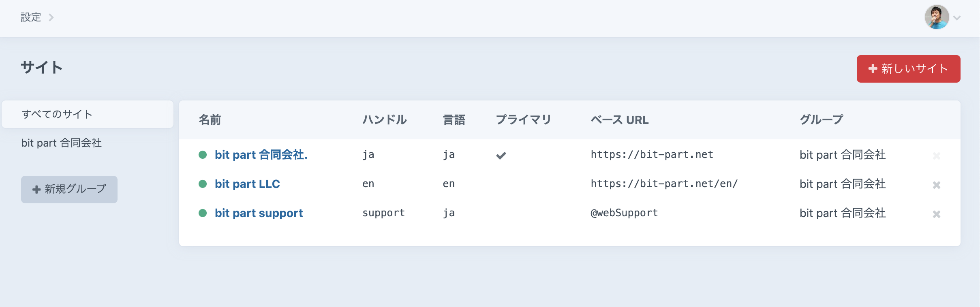This screenshot has width=980, height=307.
Task: Click the primary checkmark for bit part 合同会社
Action: point(502,156)
